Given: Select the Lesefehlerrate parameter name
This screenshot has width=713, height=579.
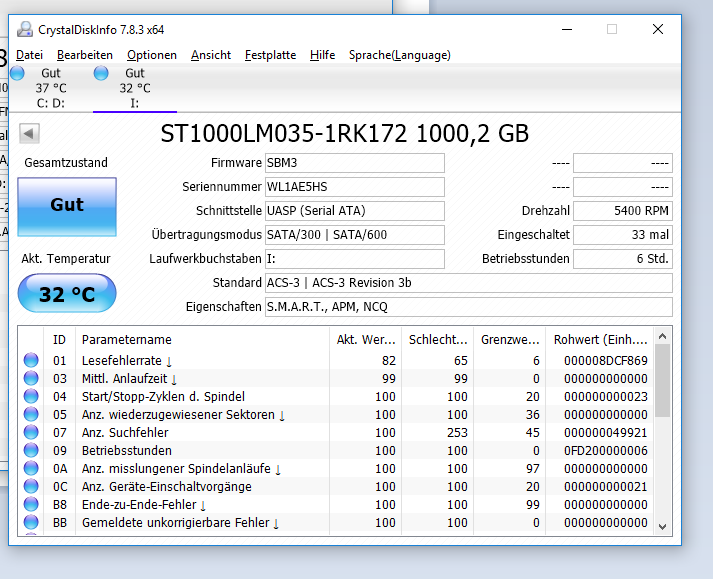Looking at the screenshot, I should (121, 361).
